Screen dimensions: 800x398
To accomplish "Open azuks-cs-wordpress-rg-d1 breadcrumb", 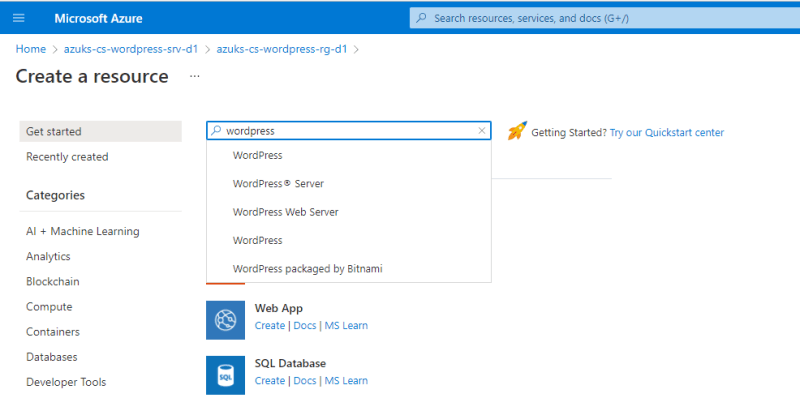I will (x=282, y=49).
